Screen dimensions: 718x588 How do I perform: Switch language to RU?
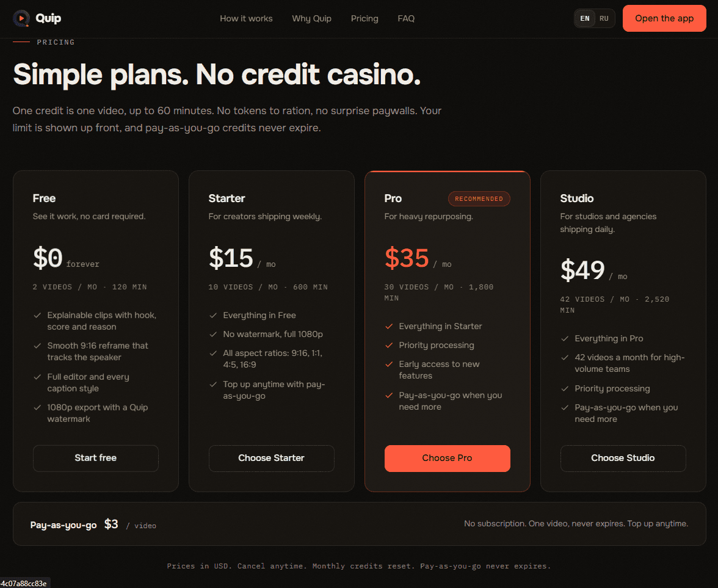[604, 19]
